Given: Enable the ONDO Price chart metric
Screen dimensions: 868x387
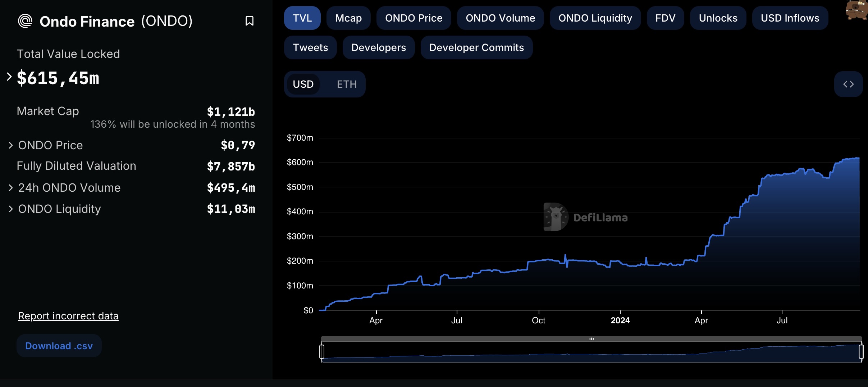Looking at the screenshot, I should 414,18.
